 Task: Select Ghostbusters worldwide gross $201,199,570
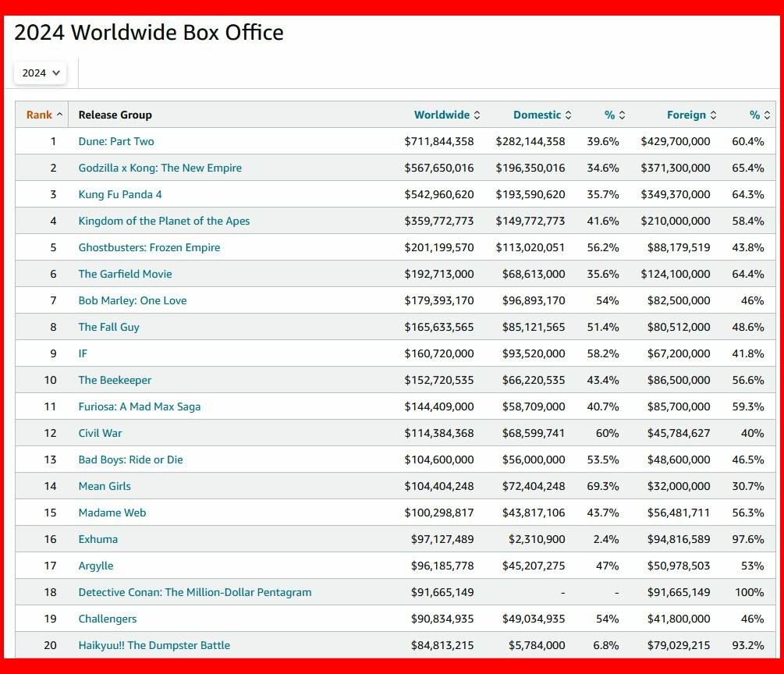pyautogui.click(x=439, y=247)
